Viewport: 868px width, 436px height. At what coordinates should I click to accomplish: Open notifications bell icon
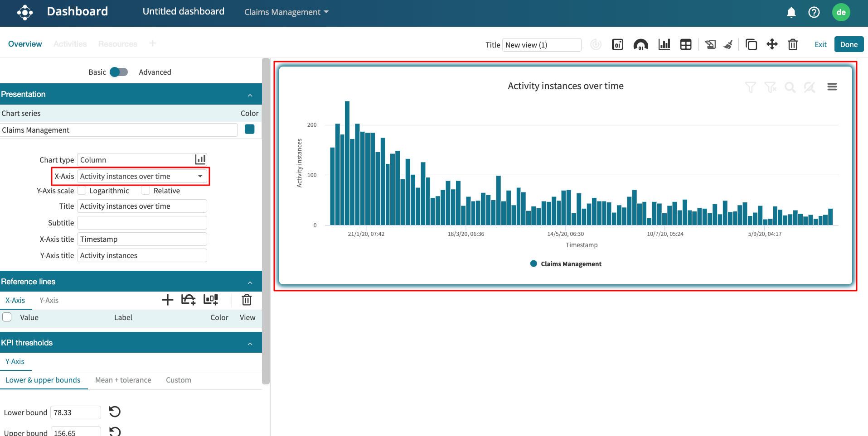pyautogui.click(x=791, y=12)
